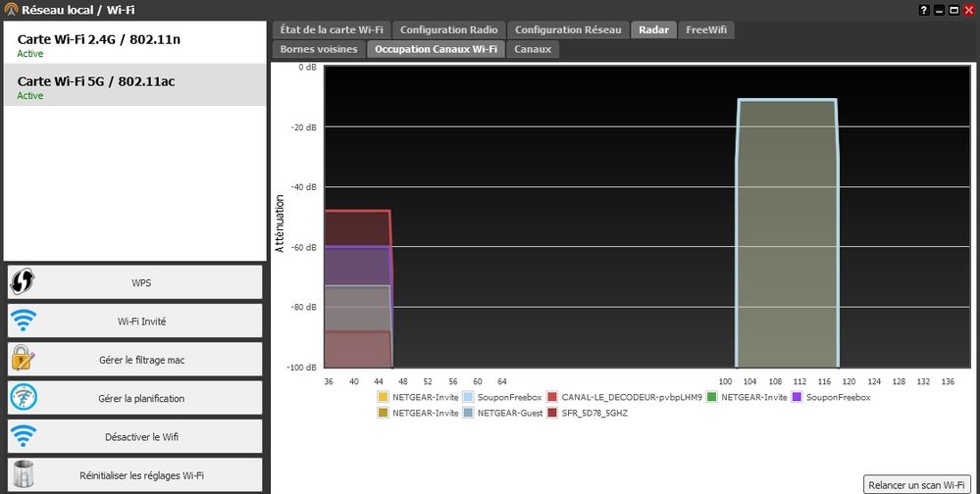The width and height of the screenshot is (980, 494).
Task: Click channel 100 on the axis
Action: 725,381
